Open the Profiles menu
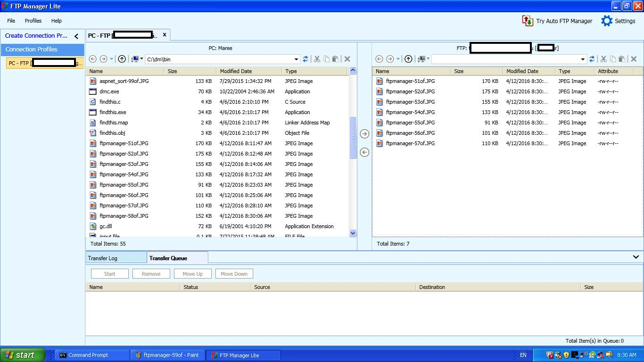 (33, 21)
